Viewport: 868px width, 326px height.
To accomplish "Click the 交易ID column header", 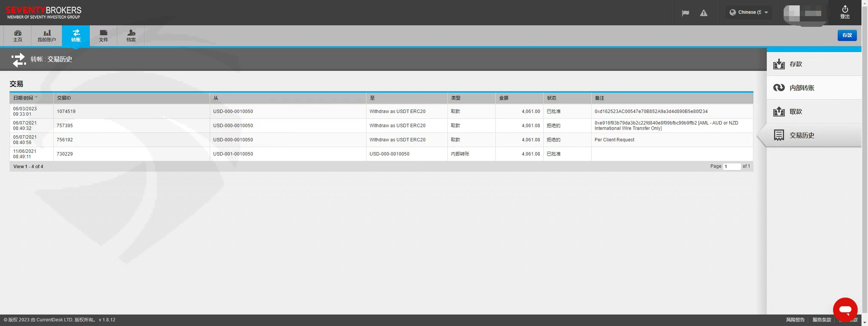I will [x=132, y=98].
